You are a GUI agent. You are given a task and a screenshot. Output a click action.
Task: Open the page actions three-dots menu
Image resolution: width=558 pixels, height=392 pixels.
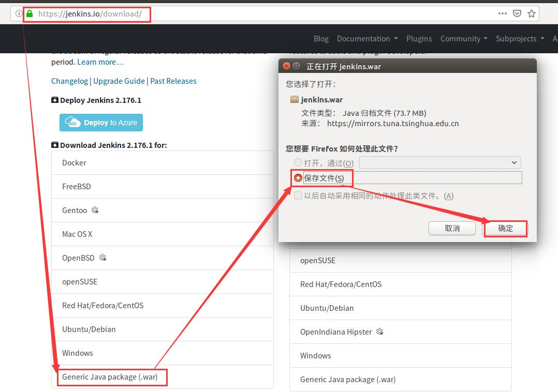coord(503,13)
